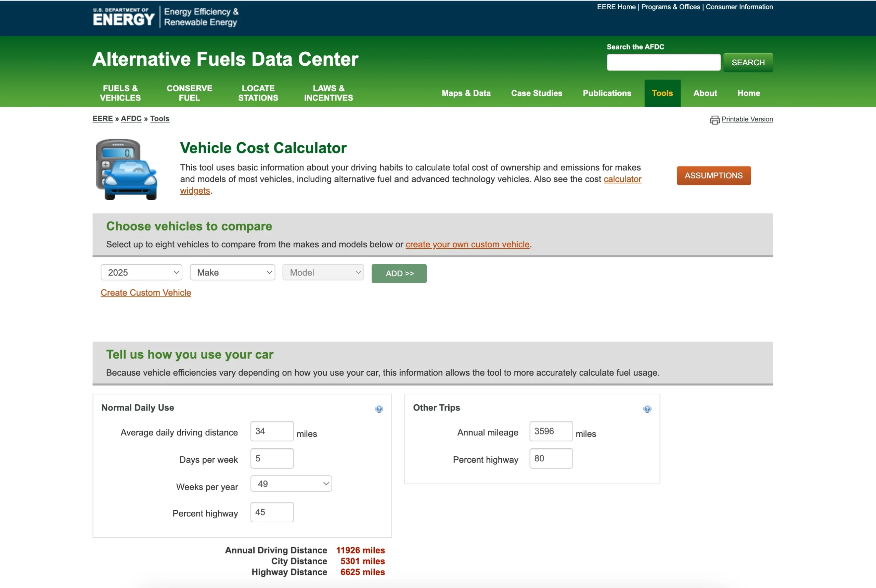Click the Choose vehicles to compare heading
876x588 pixels.
coord(189,226)
